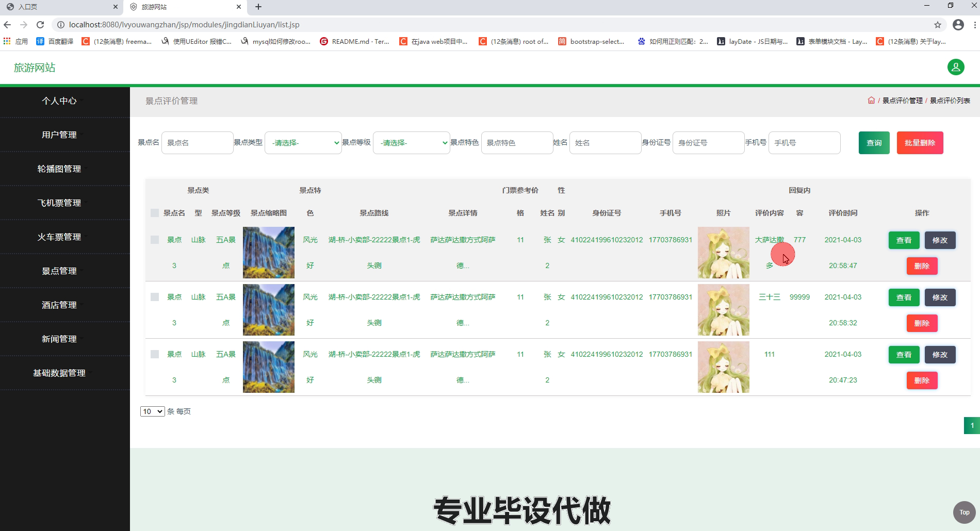Open 飞机票管理 in the sidebar
This screenshot has height=531, width=980.
[59, 203]
